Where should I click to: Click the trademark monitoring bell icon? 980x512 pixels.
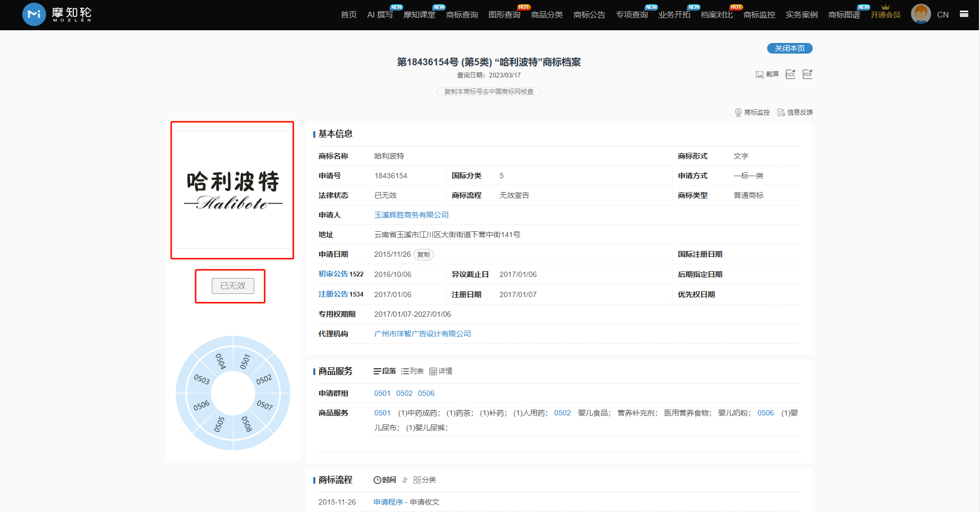[x=738, y=112]
